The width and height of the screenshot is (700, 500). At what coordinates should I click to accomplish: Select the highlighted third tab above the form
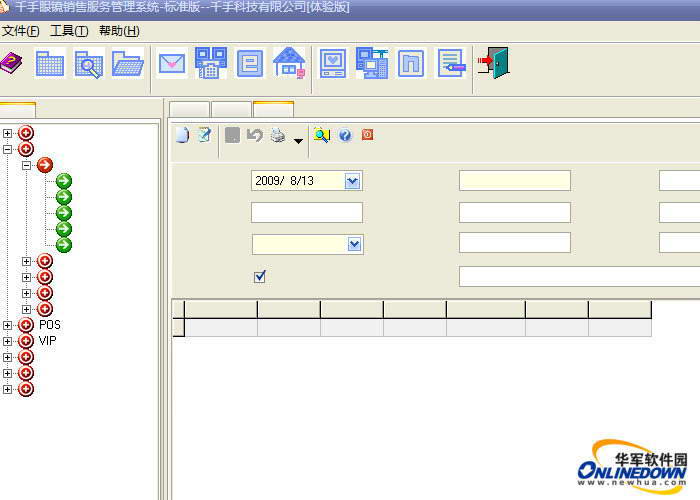(273, 109)
